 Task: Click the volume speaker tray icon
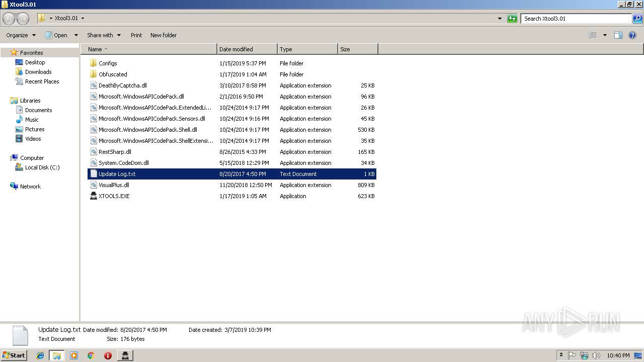[x=596, y=355]
